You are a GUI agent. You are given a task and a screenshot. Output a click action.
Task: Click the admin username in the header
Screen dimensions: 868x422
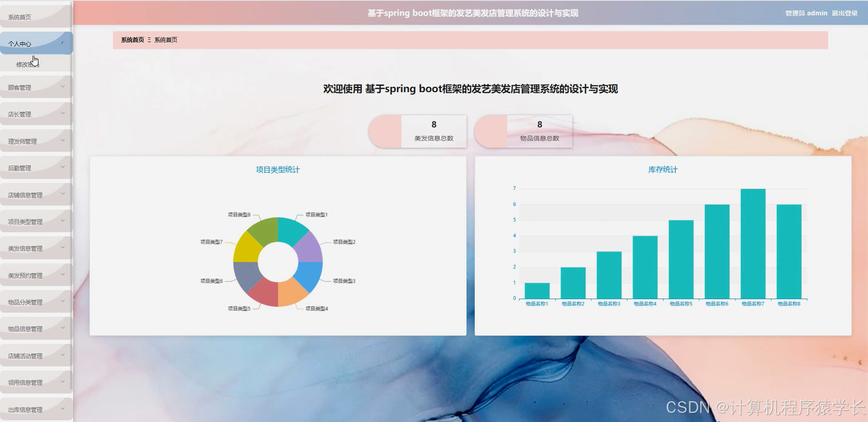pyautogui.click(x=817, y=13)
